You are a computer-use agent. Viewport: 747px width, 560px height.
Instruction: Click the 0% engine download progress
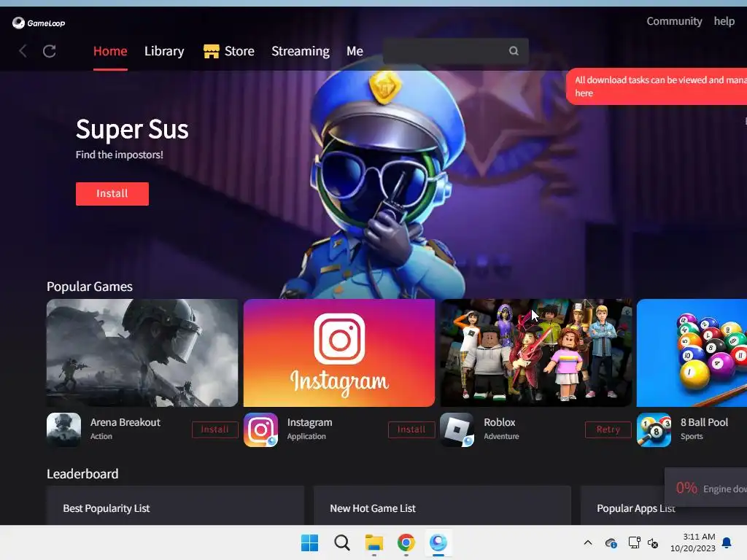click(706, 488)
